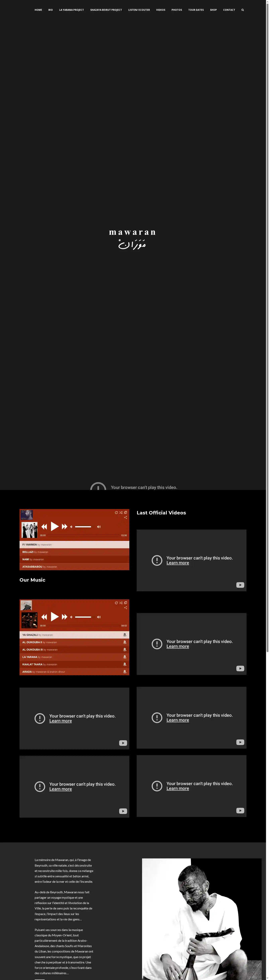
Task: Open the search icon in navigation bar
Action: click(242, 10)
